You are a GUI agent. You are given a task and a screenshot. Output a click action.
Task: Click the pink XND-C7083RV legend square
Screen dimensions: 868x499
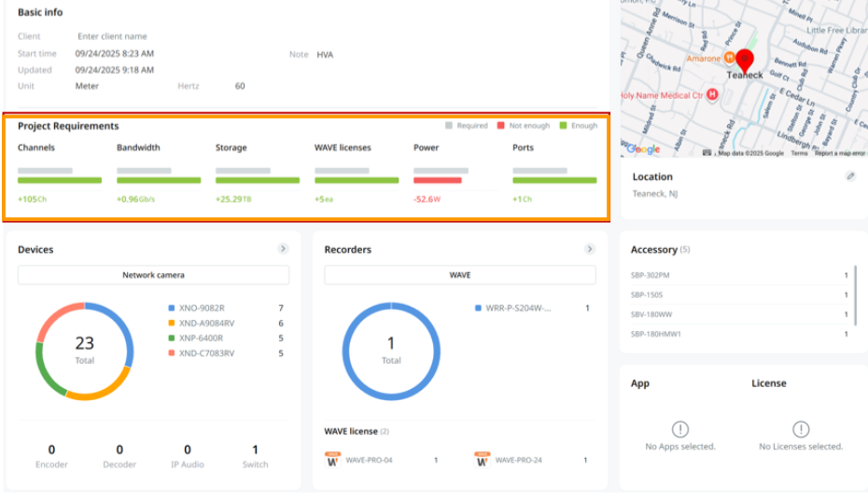172,353
